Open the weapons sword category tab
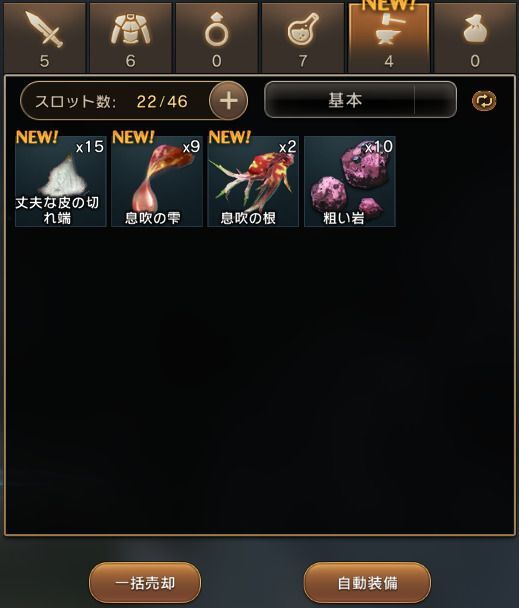This screenshot has width=519, height=608. pyautogui.click(x=44, y=37)
